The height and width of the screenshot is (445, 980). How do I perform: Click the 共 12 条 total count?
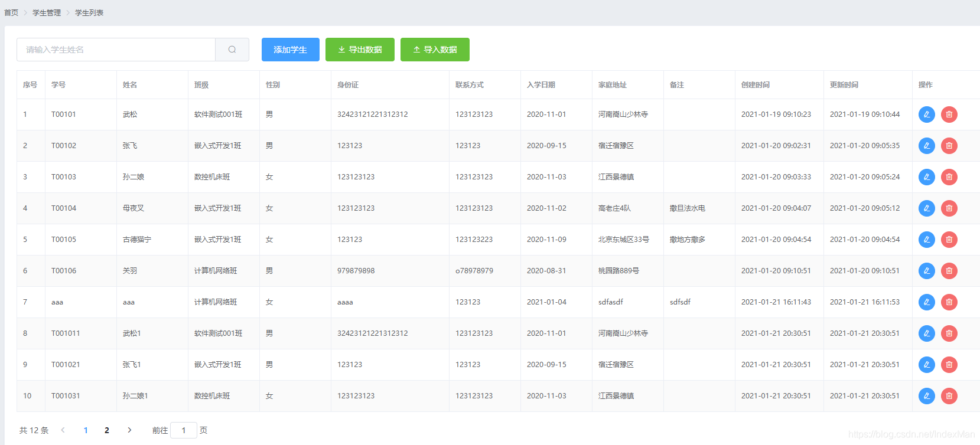[34, 430]
